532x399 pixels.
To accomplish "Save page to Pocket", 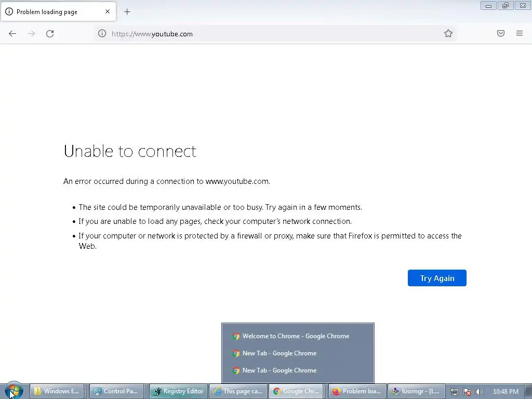I will (x=501, y=33).
